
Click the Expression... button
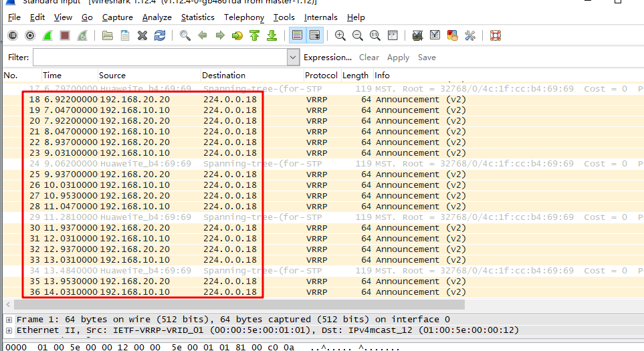coord(327,57)
